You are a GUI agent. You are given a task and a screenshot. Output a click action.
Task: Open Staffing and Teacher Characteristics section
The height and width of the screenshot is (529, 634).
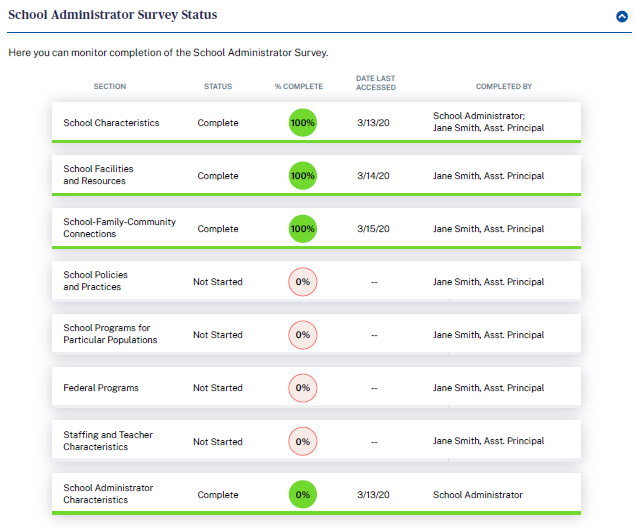pos(108,441)
